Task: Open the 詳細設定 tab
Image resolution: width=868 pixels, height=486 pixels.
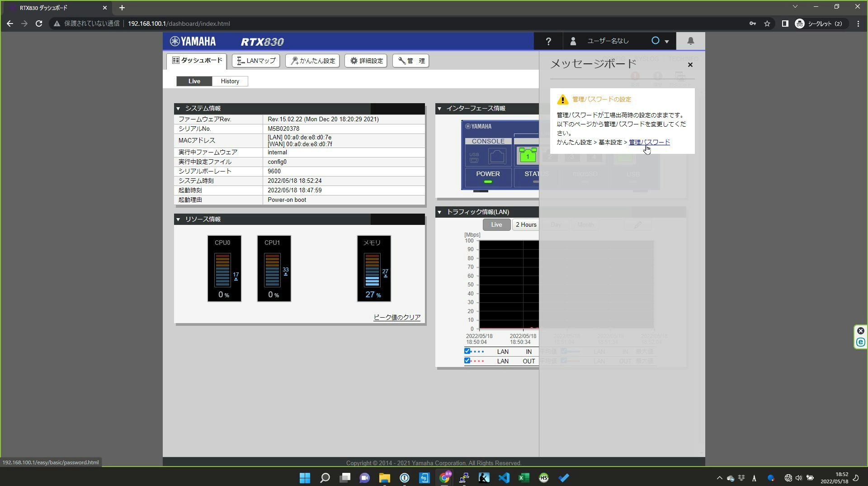Action: [x=366, y=61]
